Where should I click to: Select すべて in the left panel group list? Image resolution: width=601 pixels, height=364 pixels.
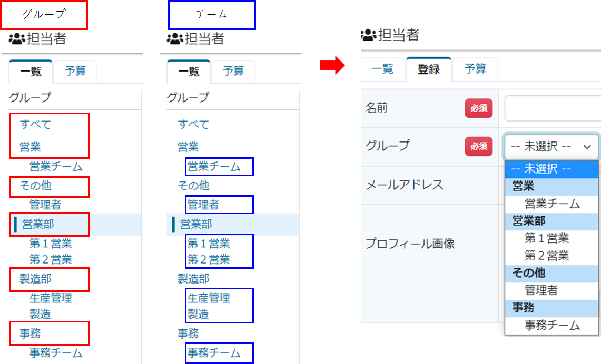point(35,124)
